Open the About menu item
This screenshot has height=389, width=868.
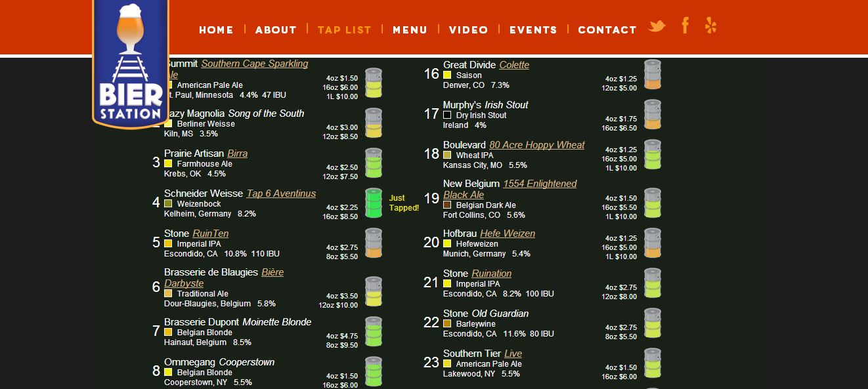click(x=276, y=30)
